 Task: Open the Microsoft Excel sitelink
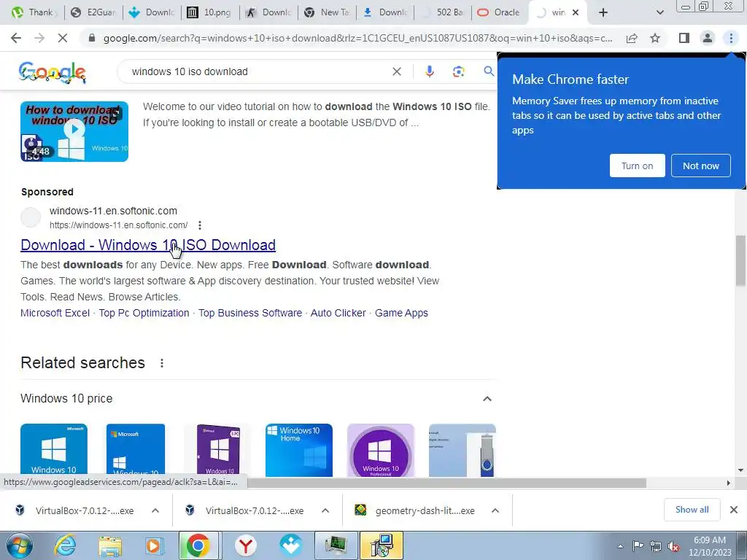[x=55, y=313]
